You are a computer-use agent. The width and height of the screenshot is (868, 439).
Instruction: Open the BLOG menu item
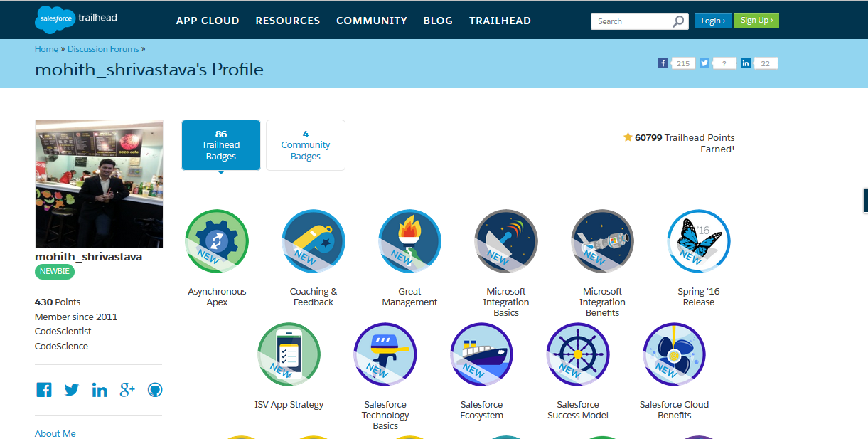pyautogui.click(x=438, y=21)
